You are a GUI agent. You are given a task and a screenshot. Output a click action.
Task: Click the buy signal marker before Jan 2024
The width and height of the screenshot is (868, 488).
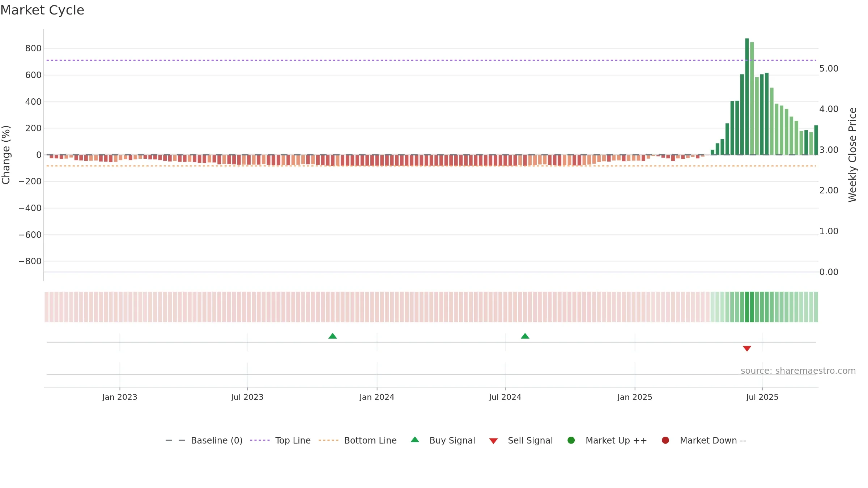pos(333,336)
